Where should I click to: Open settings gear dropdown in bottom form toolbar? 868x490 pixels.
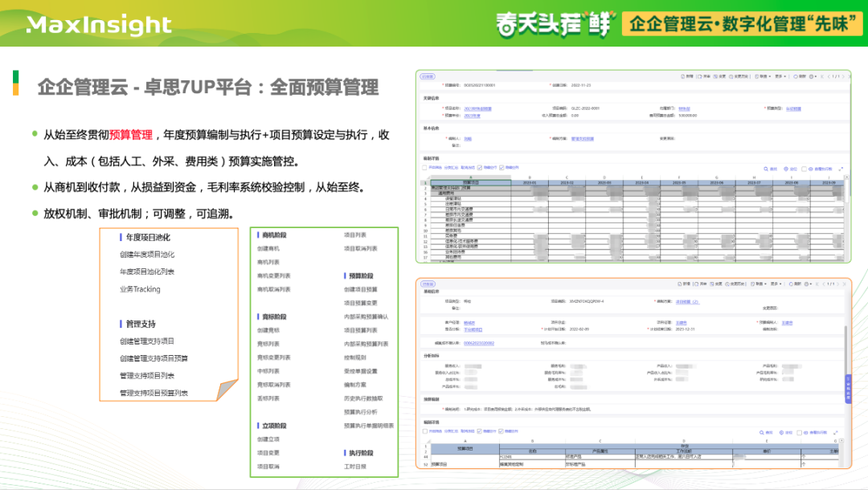pos(809,284)
